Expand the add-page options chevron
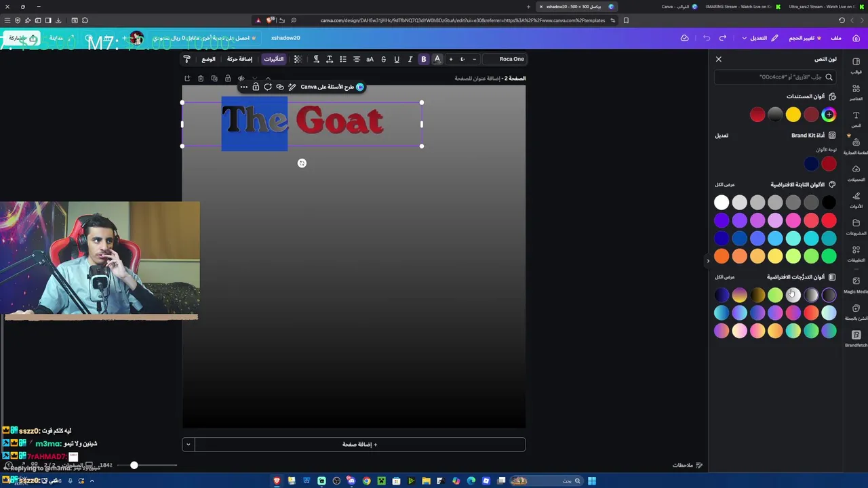 click(x=188, y=445)
